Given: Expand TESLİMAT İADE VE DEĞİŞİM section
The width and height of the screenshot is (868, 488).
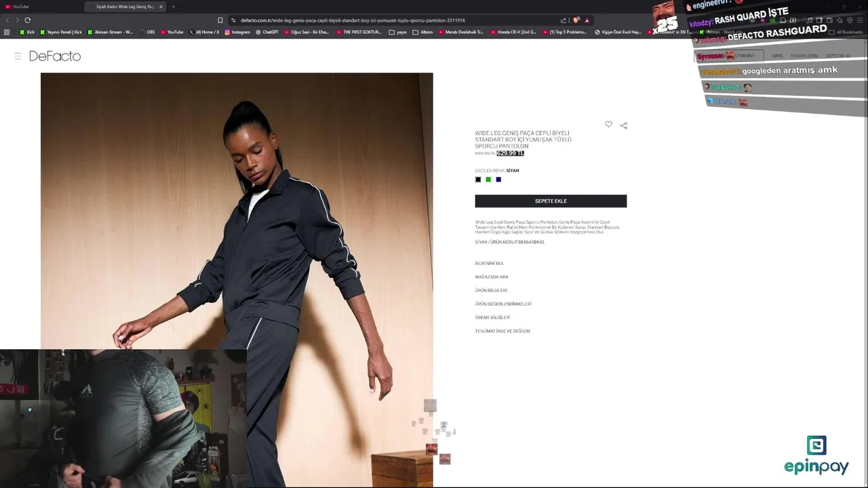Looking at the screenshot, I should 502,331.
